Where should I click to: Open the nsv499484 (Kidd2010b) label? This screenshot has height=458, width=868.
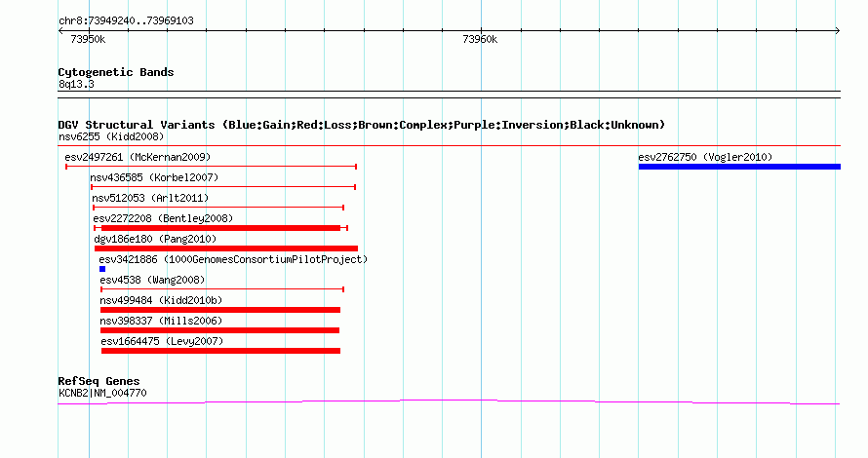[x=161, y=300]
